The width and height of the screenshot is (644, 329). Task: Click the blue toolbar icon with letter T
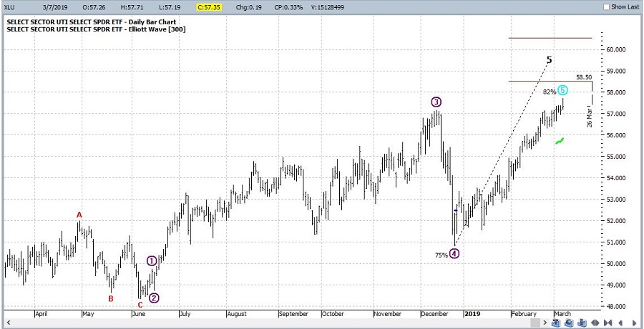point(556,323)
